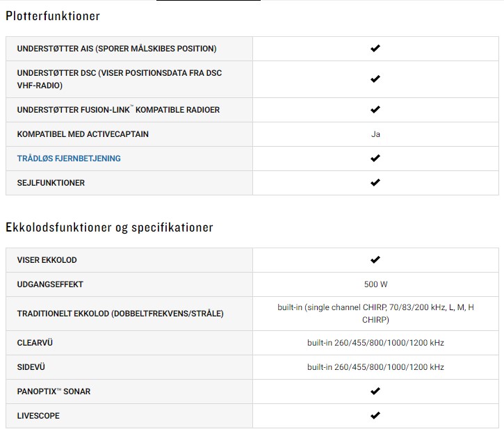Click the Udgangseffekt row label
The width and height of the screenshot is (504, 436).
(x=50, y=284)
